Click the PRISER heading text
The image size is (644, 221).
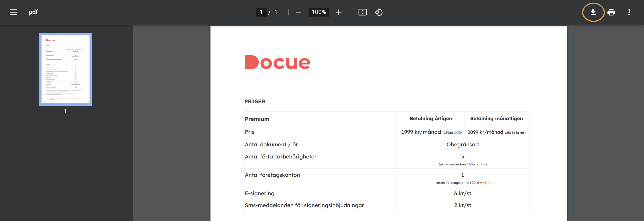pos(255,101)
